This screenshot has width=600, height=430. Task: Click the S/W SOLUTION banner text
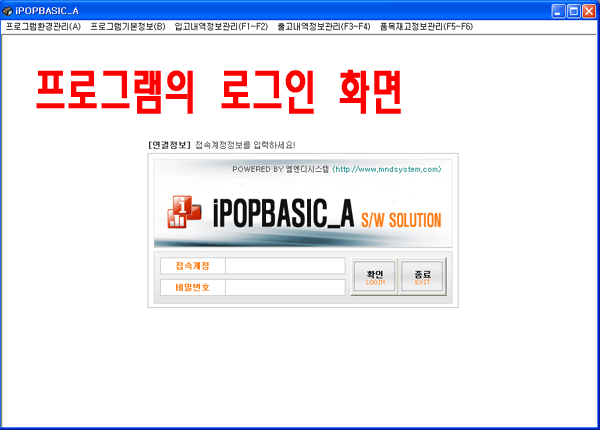click(x=401, y=220)
